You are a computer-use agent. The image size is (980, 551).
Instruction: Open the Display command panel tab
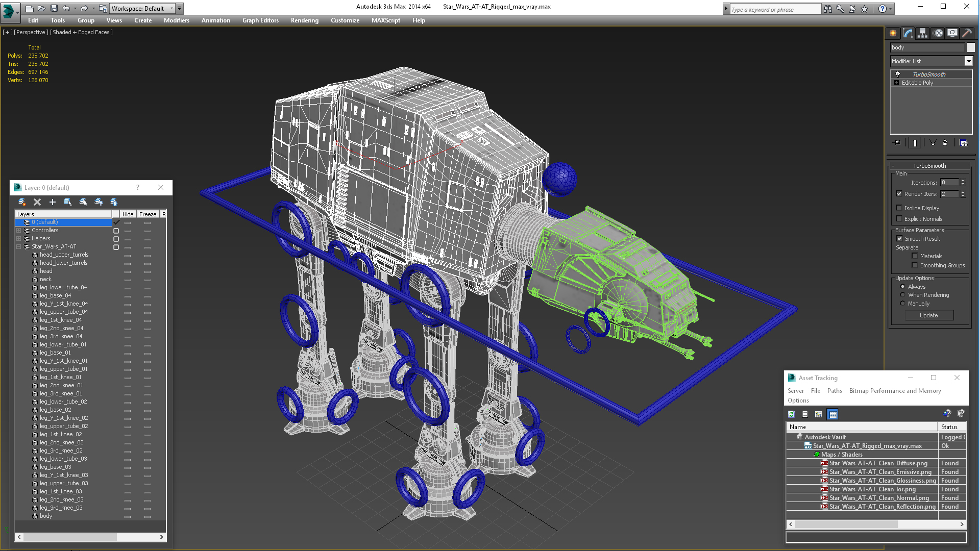pos(952,33)
